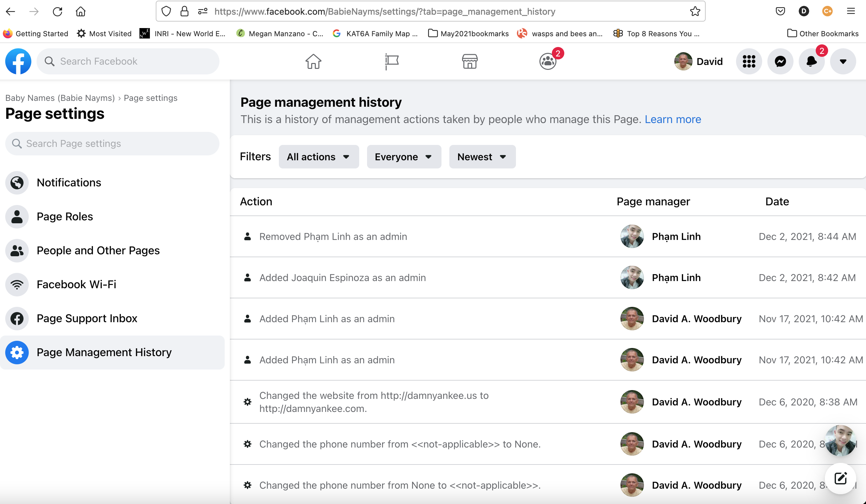This screenshot has height=504, width=866.
Task: Open the Marketplace storefront icon
Action: (470, 61)
